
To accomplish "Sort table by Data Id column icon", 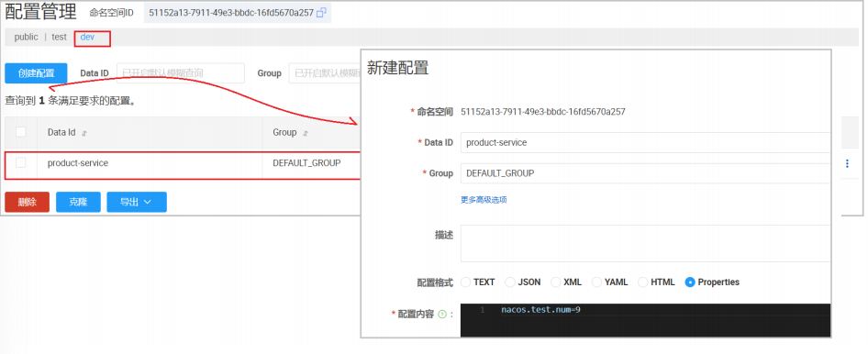I will pyautogui.click(x=84, y=133).
